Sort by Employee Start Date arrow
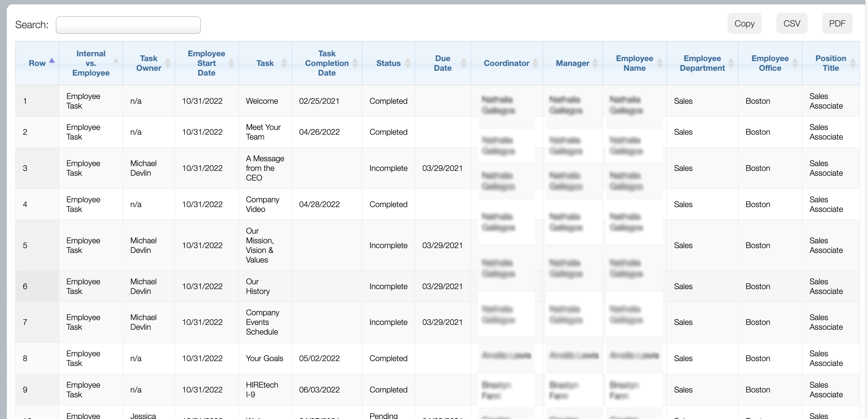Screen dimensions: 868x419 (x=231, y=63)
